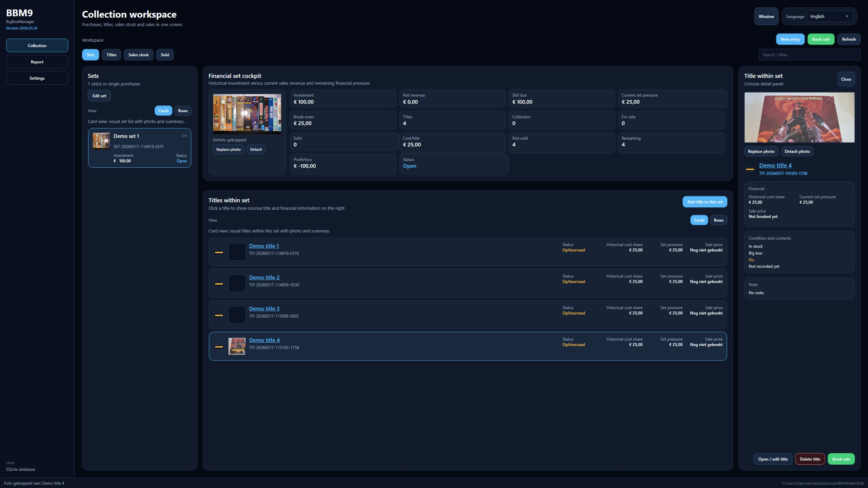The height and width of the screenshot is (488, 868).
Task: Click top toolbar Book sale button
Action: [821, 39]
